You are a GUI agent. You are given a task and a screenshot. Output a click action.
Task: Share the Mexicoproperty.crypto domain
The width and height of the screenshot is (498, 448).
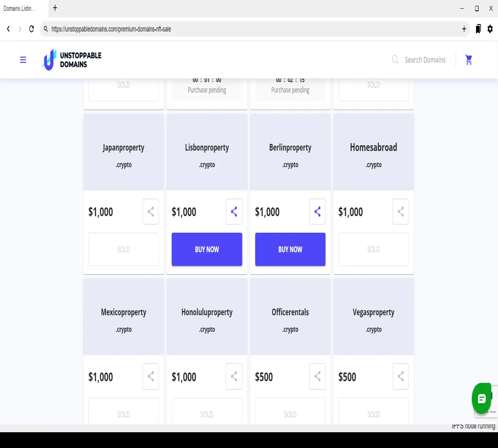(151, 376)
